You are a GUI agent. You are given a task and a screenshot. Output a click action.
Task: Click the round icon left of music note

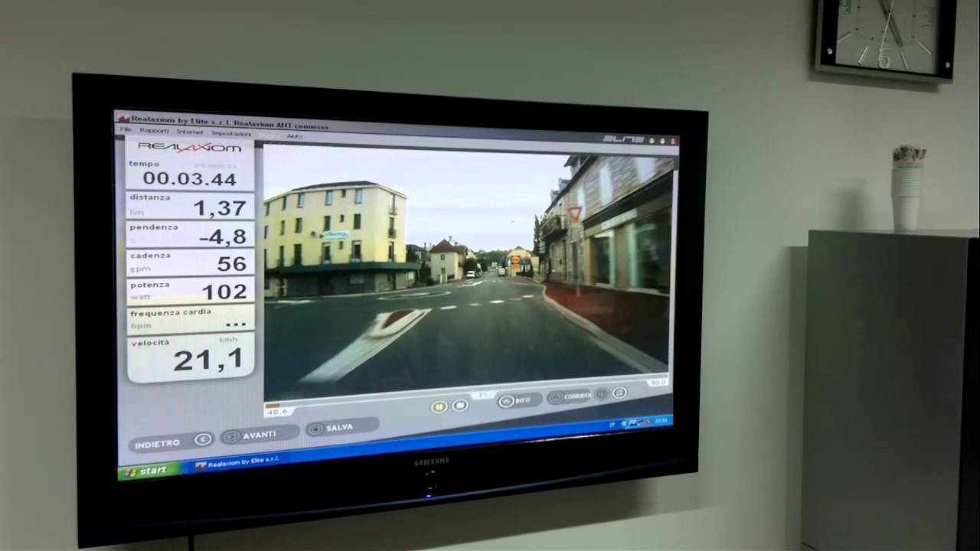tap(602, 394)
